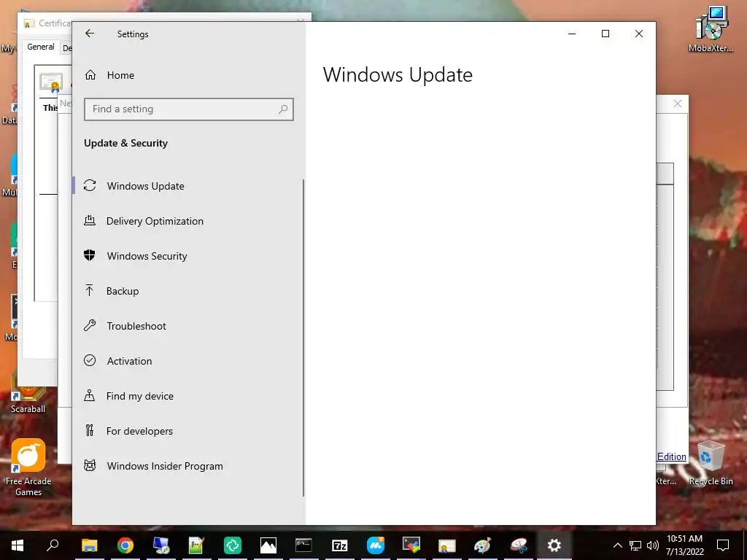
Task: Show hidden system tray icons
Action: coord(617,545)
